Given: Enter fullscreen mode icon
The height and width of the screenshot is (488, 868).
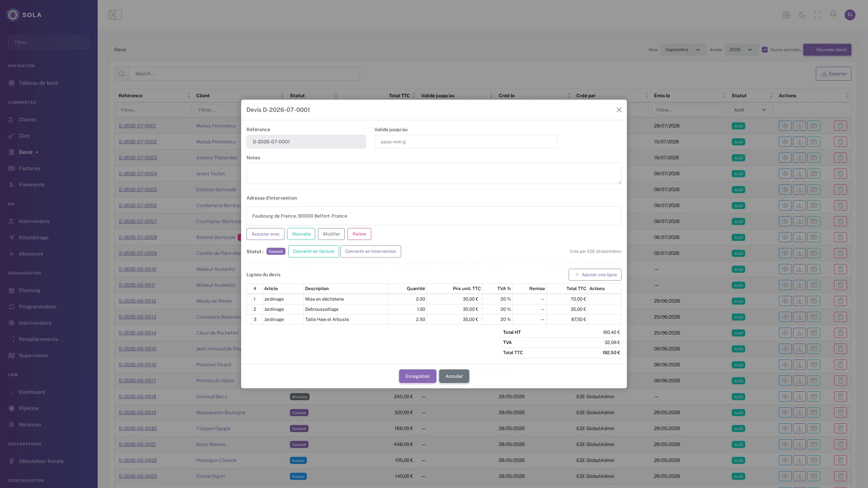Looking at the screenshot, I should (817, 15).
